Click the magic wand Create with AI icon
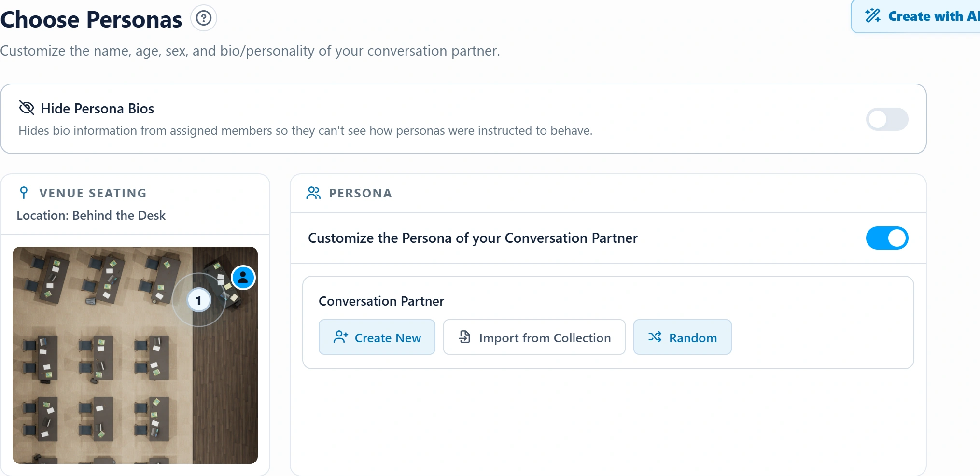The width and height of the screenshot is (980, 476). (873, 15)
